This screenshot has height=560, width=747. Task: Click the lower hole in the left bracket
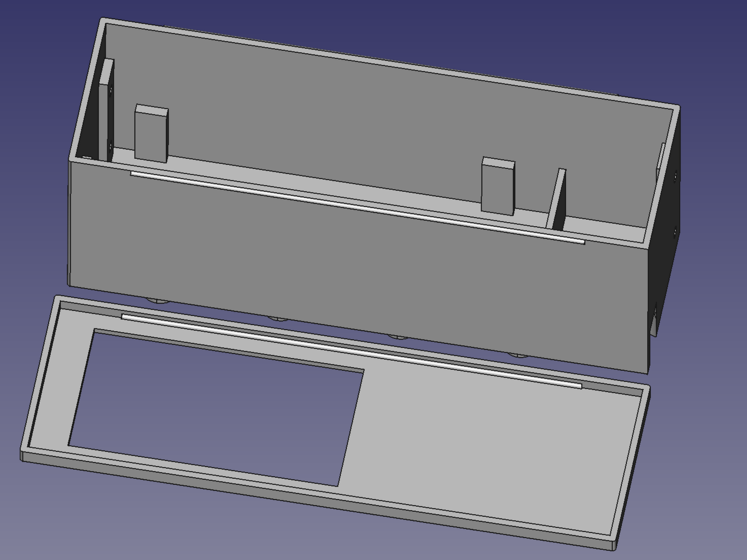pyautogui.click(x=111, y=146)
